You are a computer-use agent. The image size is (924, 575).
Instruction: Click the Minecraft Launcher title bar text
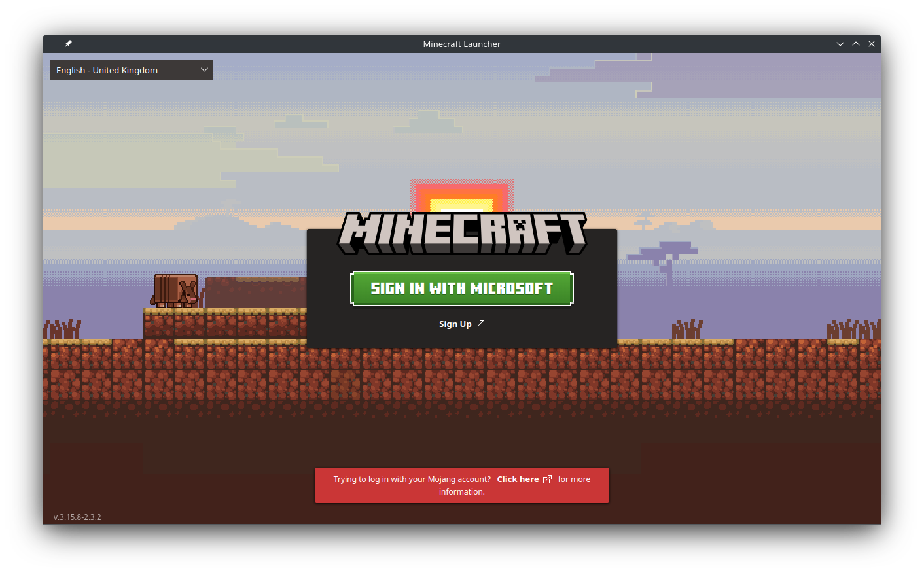[461, 44]
